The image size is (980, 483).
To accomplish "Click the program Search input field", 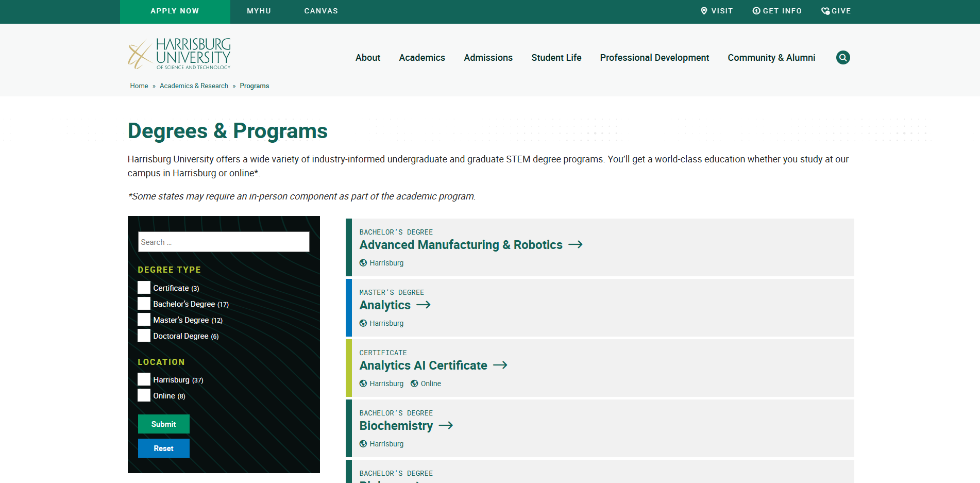I will click(x=224, y=242).
